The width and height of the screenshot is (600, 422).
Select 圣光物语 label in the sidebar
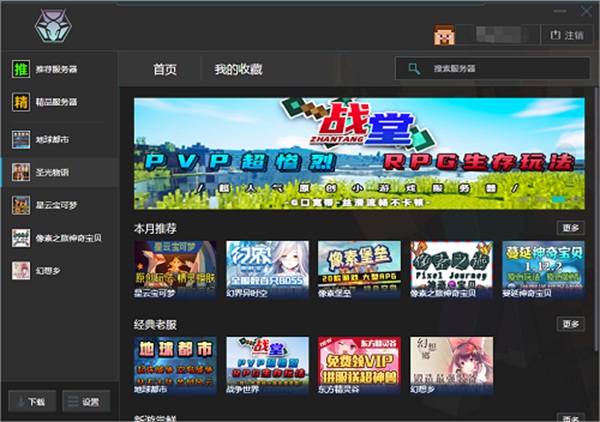[52, 172]
